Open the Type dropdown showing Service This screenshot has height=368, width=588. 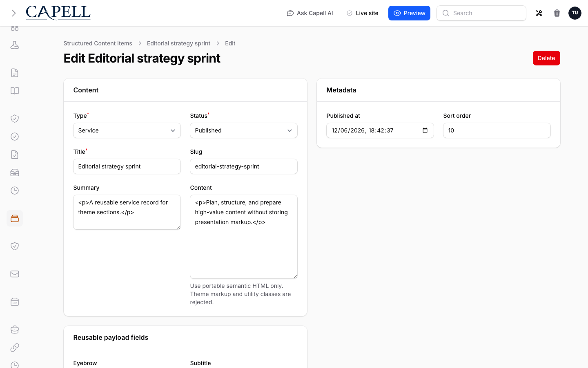[x=127, y=130]
